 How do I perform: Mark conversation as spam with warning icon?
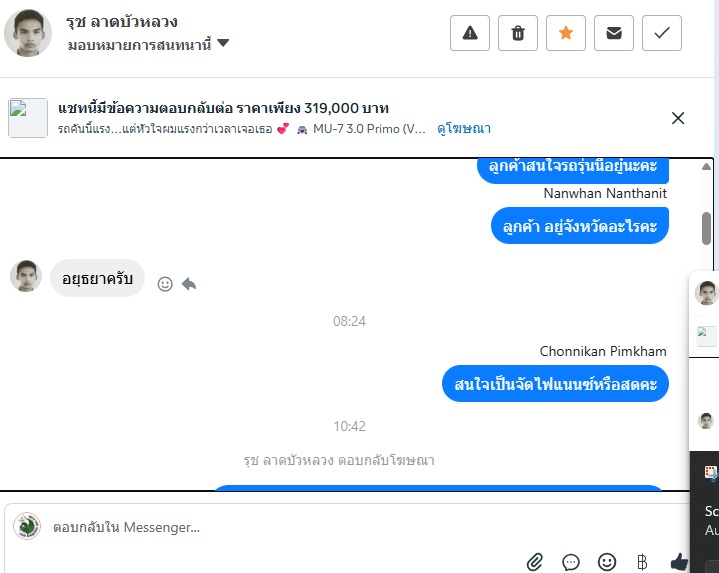pos(470,33)
